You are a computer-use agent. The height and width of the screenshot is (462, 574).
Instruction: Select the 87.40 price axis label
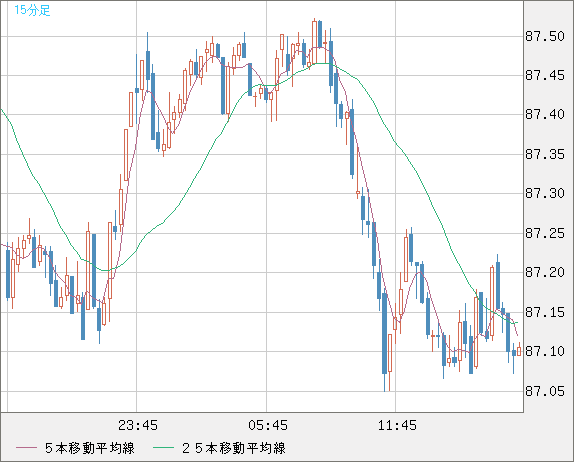pyautogui.click(x=545, y=115)
